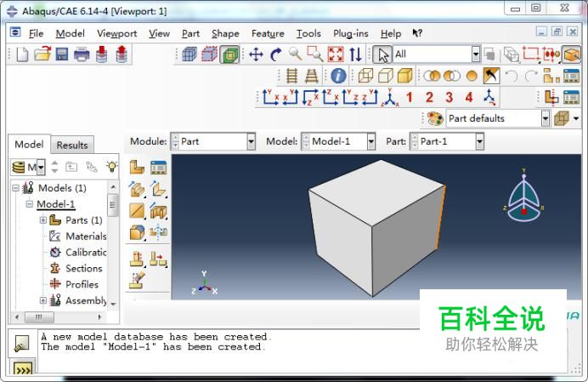588x382 pixels.
Task: Click the Create Cut Extrude tool
Action: [x=158, y=211]
